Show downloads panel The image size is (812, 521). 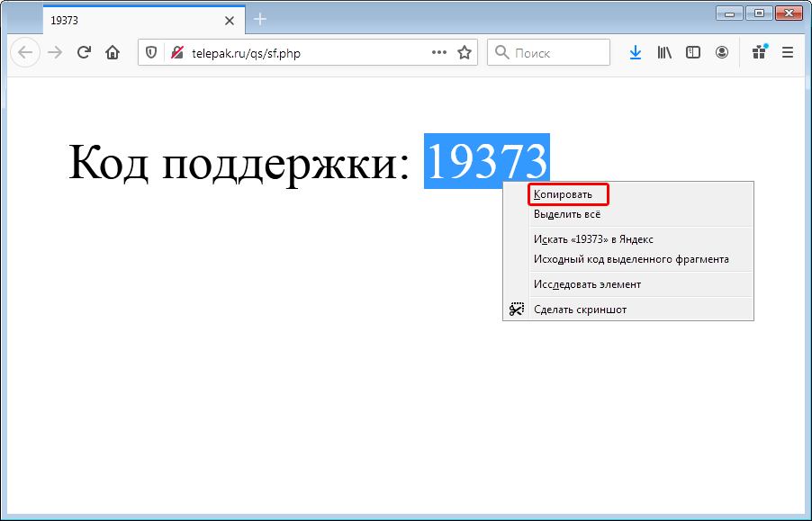pyautogui.click(x=636, y=52)
